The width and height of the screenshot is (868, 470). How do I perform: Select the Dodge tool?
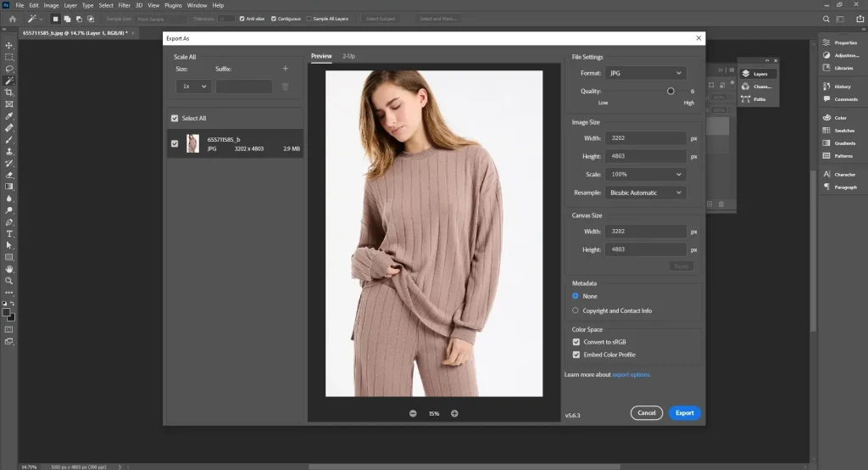(8, 210)
